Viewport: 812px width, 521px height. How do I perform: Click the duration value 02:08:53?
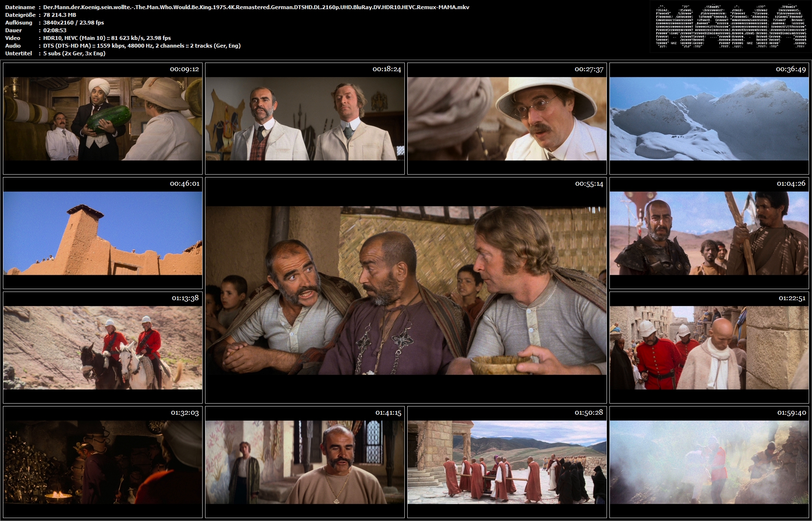click(x=55, y=30)
